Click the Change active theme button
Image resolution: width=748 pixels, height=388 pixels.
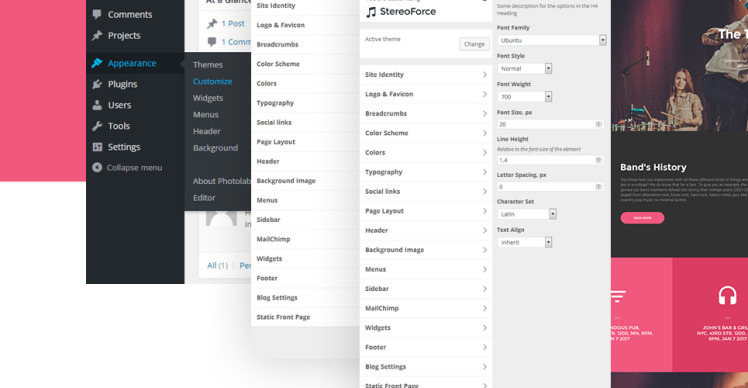[x=474, y=44]
